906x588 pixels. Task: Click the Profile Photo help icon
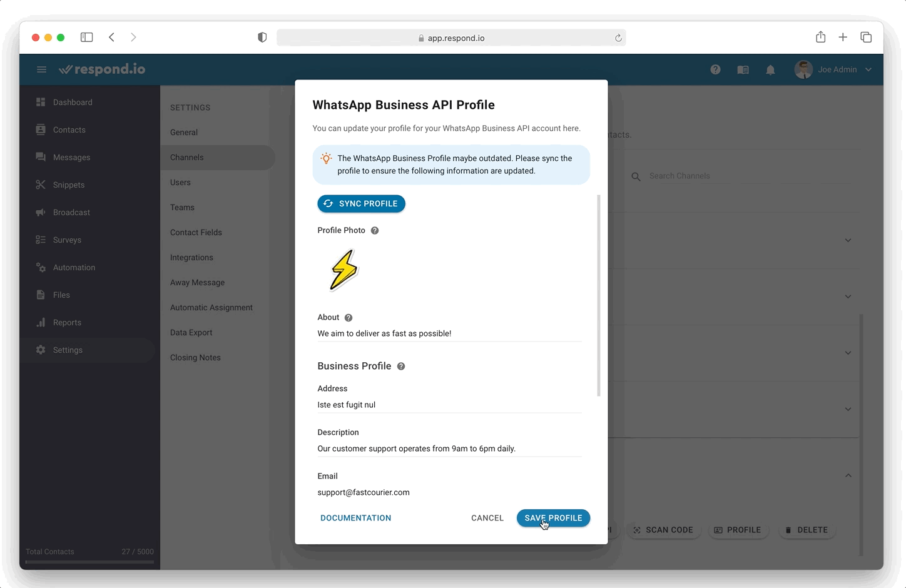[375, 230]
